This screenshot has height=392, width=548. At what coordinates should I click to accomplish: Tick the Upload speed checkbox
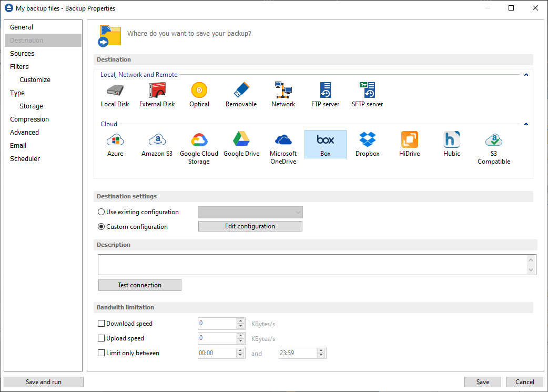coord(102,338)
